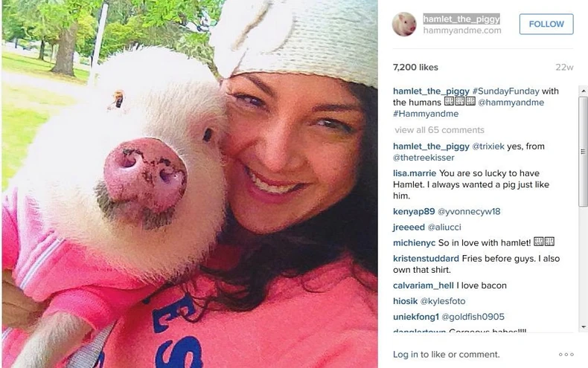Open @thetreekisser mention link
This screenshot has width=588, height=368.
pyautogui.click(x=424, y=158)
